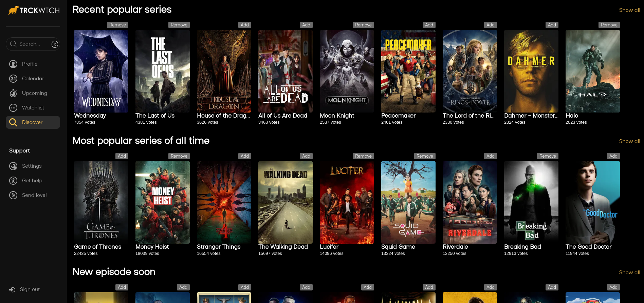Click in the Search input field
This screenshot has height=303, width=644.
click(x=33, y=44)
